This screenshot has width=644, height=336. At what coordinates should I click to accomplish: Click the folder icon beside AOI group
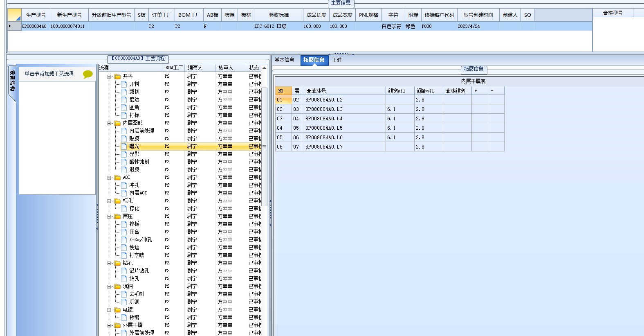117,178
